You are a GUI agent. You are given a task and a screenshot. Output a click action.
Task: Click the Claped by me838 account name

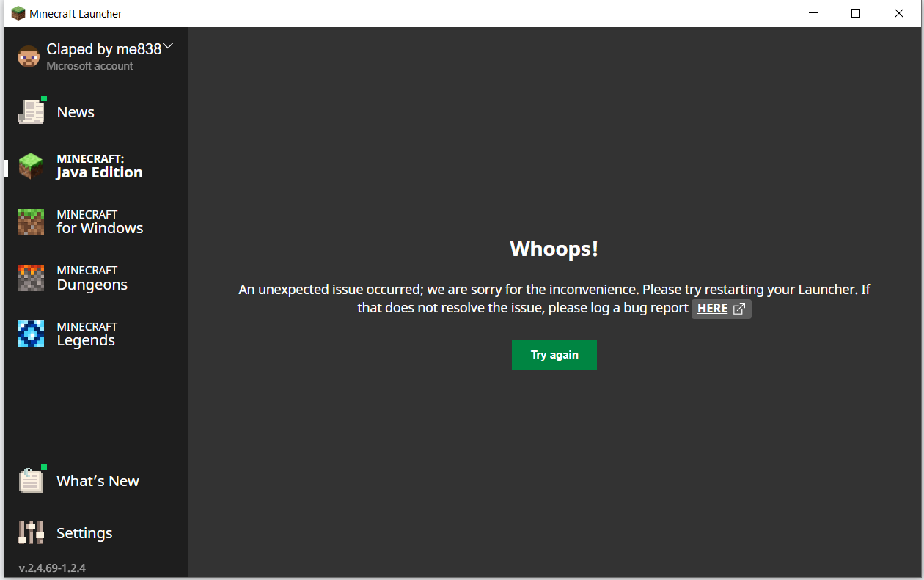[104, 49]
